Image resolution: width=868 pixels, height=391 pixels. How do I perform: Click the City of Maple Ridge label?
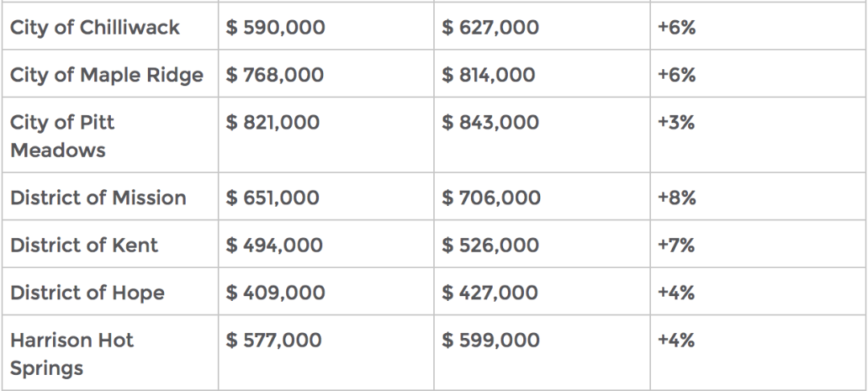[x=107, y=75]
